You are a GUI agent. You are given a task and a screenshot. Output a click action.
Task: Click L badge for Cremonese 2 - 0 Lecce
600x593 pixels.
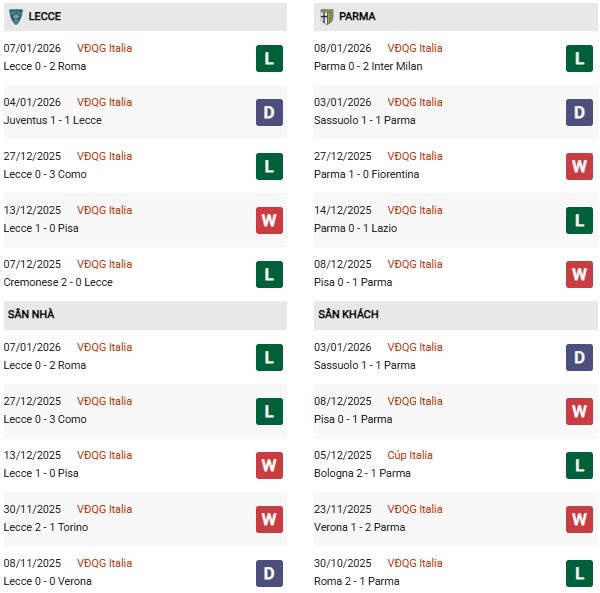click(x=269, y=274)
